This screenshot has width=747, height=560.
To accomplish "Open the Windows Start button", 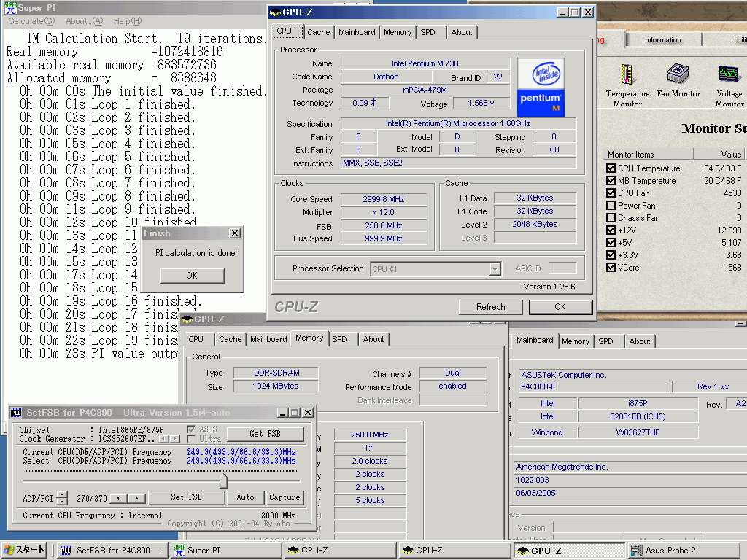I will (x=24, y=550).
